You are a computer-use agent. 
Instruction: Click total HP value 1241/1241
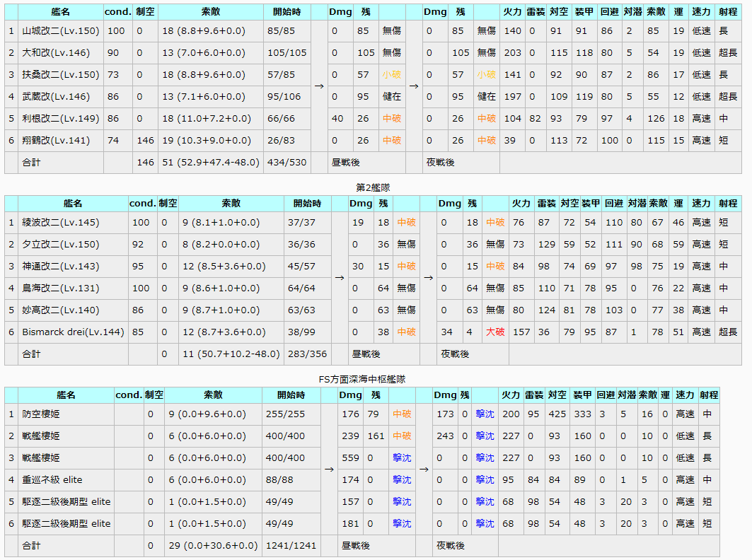point(291,546)
